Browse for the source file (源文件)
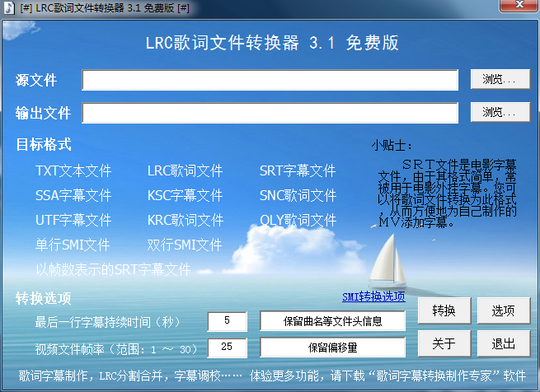Viewport: 540px width, 392px height. 500,80
